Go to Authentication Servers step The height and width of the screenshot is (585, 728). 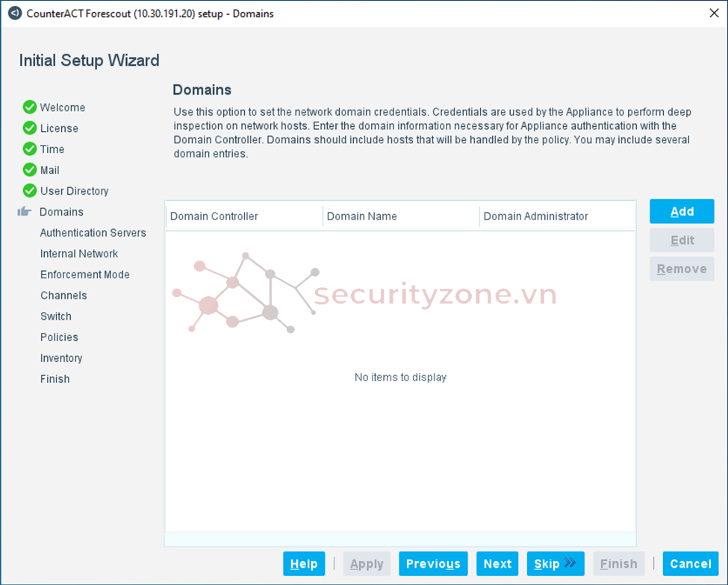[x=93, y=233]
